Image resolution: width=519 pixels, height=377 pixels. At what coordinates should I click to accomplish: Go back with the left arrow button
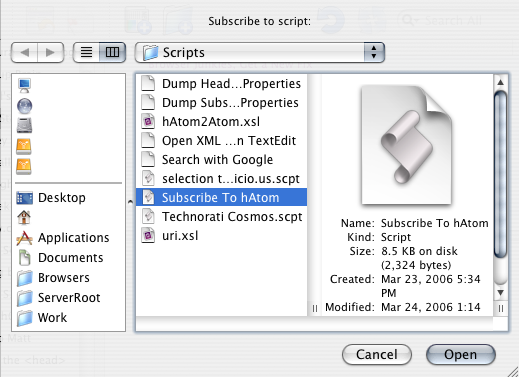[24, 52]
